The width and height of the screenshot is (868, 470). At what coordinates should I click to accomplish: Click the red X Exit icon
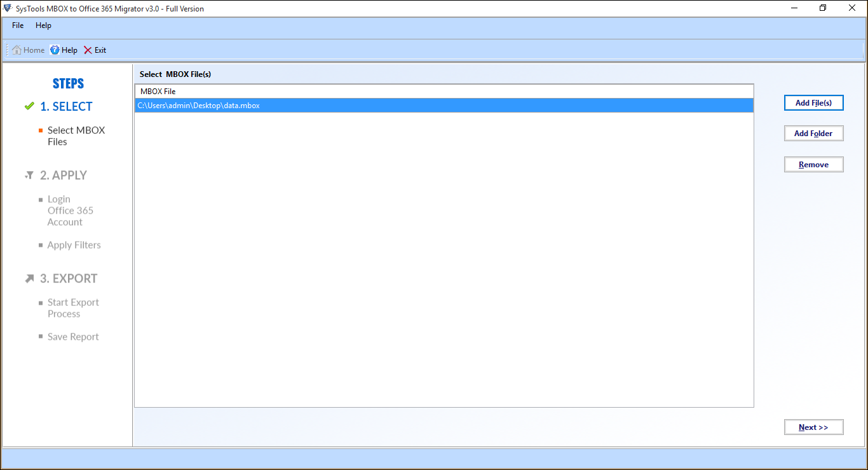(x=88, y=50)
